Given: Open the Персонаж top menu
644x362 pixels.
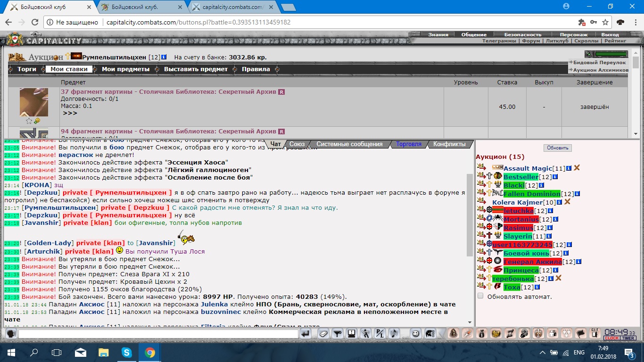Looking at the screenshot, I should 574,35.
